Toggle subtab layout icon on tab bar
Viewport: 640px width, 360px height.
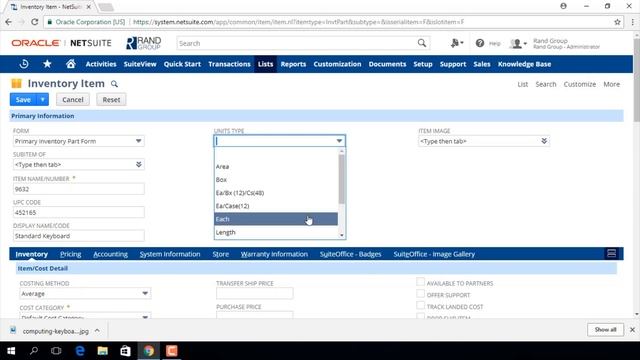point(611,253)
